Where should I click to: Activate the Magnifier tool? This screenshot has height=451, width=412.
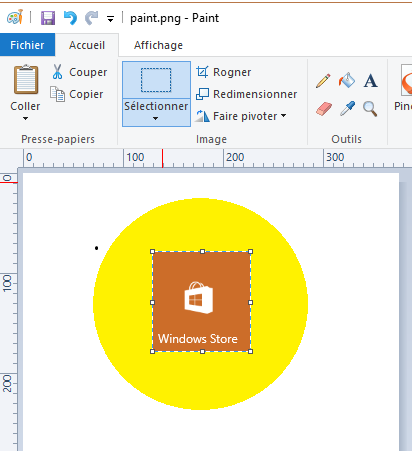point(370,109)
